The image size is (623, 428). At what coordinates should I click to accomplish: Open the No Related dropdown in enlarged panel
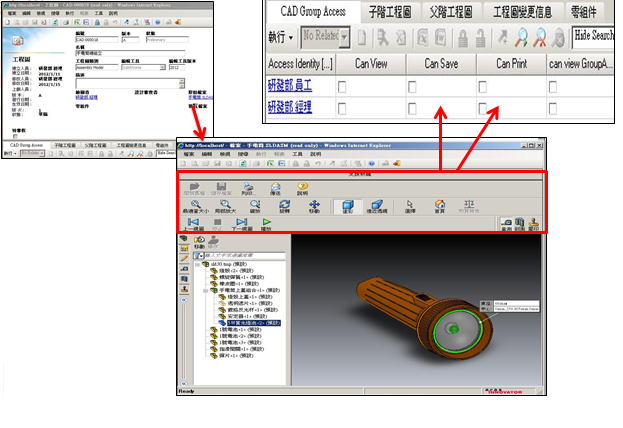(345, 38)
